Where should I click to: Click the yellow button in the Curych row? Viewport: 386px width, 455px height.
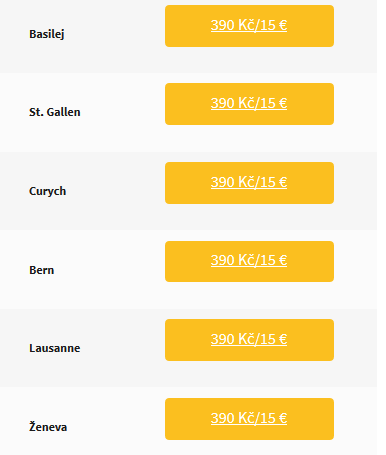pyautogui.click(x=249, y=183)
